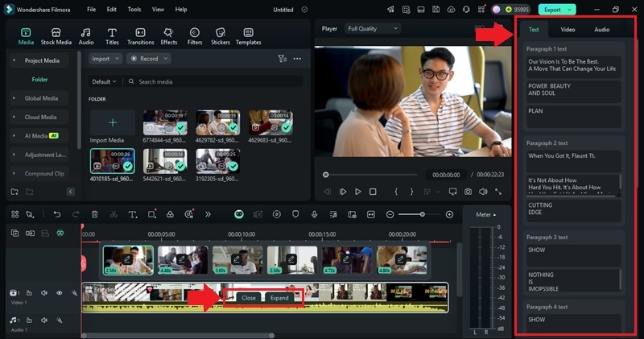The image size is (644, 339).
Task: Click the filter media icon
Action: click(x=282, y=59)
